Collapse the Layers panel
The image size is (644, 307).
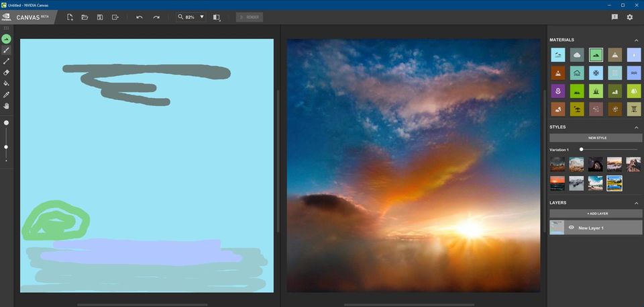click(x=636, y=203)
